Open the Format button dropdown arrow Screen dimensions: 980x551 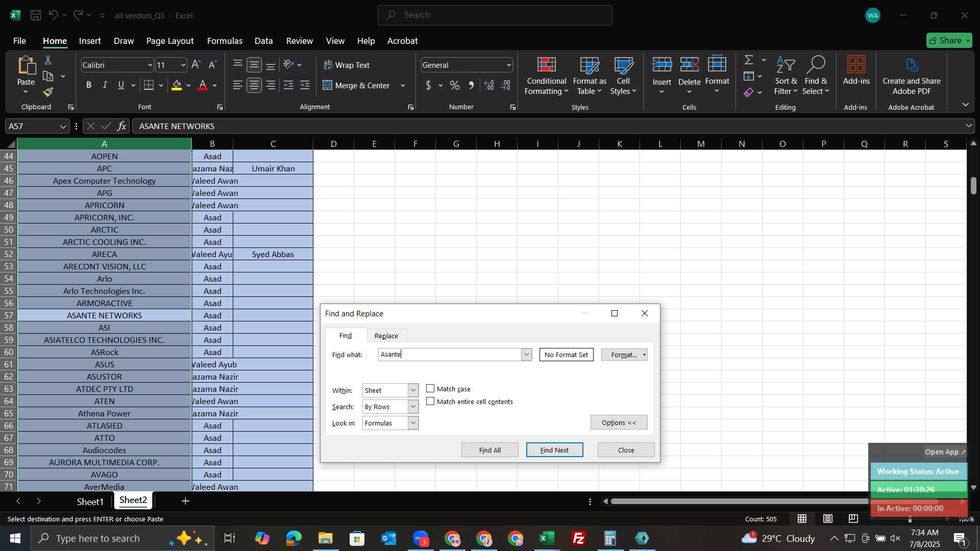pos(644,355)
